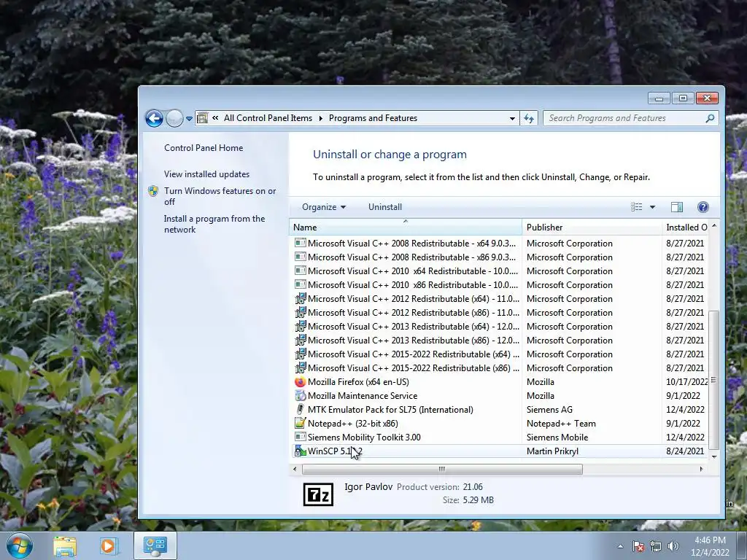747x560 pixels.
Task: Click the horizontal scrollbar thumb
Action: 442,469
